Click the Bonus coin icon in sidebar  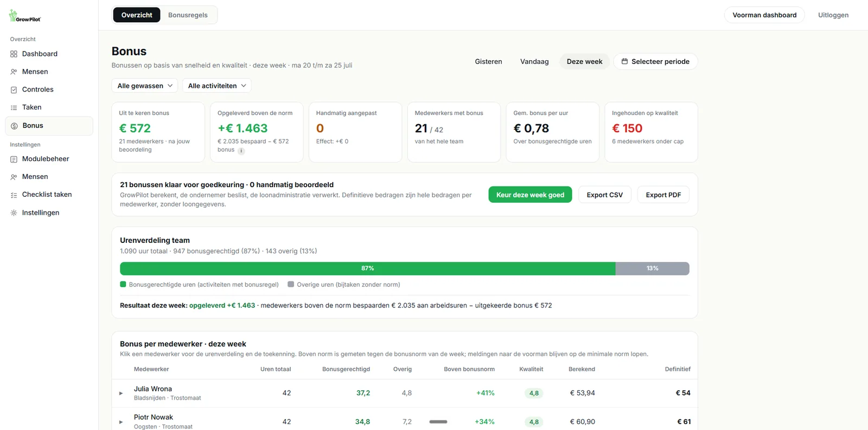click(14, 126)
